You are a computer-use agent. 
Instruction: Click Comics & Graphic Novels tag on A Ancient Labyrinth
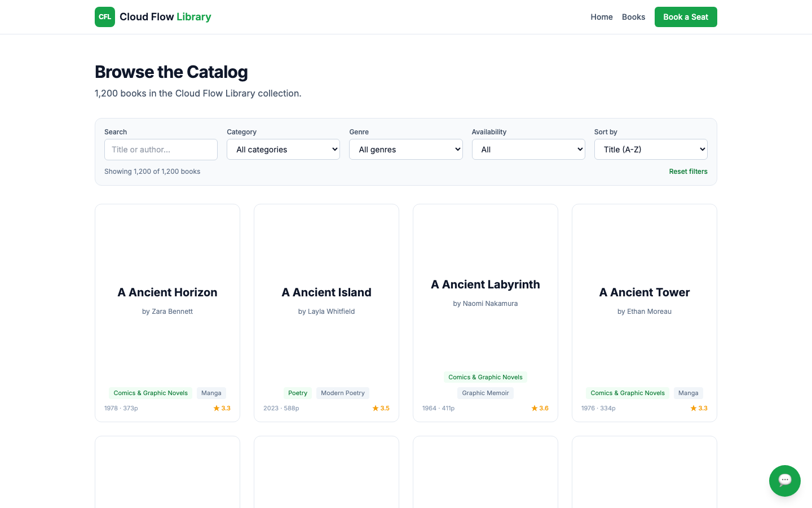pyautogui.click(x=486, y=377)
